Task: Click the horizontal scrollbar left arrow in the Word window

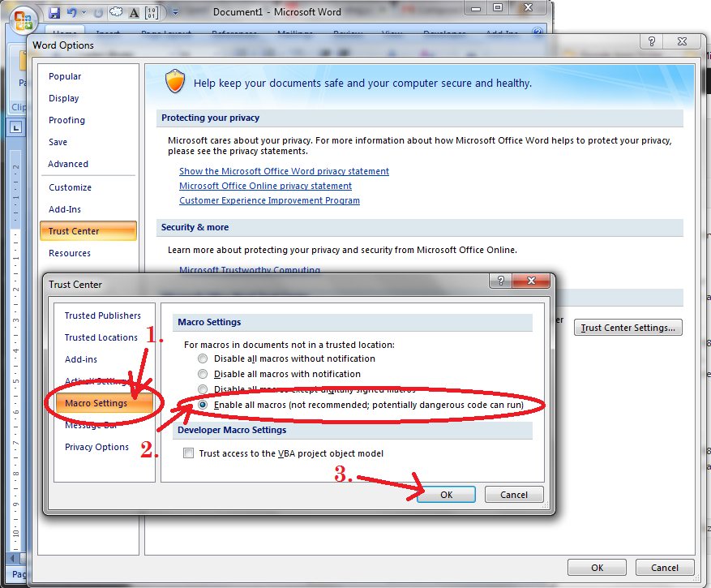Action: click(x=13, y=558)
